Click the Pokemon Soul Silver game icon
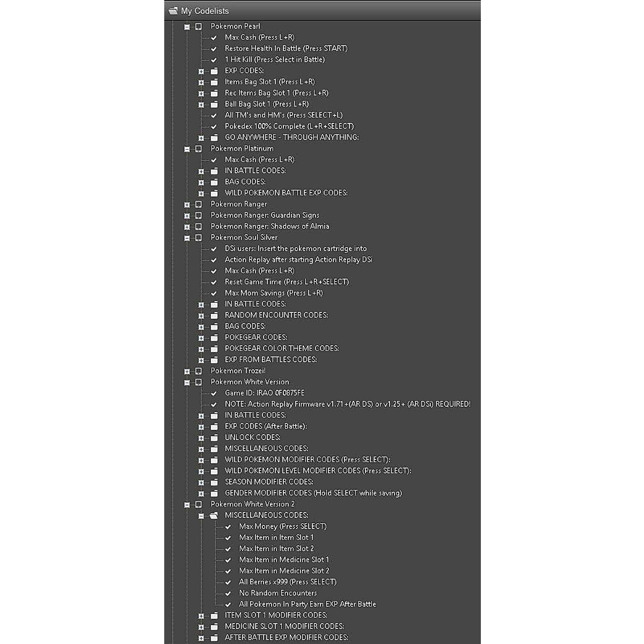 tap(199, 237)
